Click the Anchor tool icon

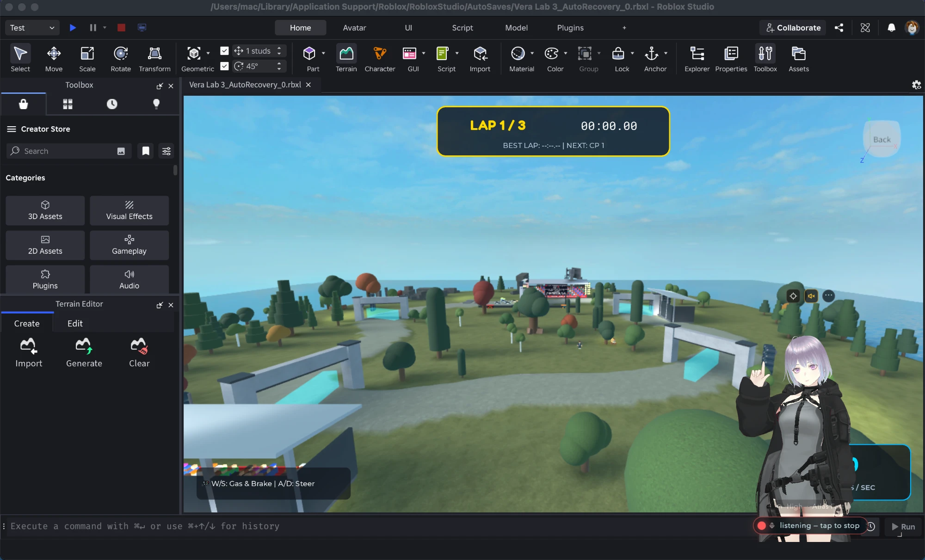pyautogui.click(x=652, y=54)
